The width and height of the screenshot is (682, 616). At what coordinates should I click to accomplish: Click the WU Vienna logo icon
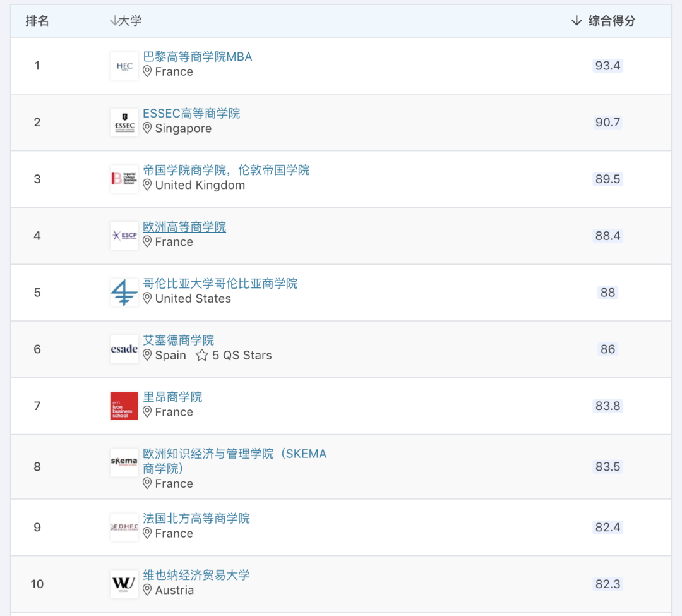[124, 584]
